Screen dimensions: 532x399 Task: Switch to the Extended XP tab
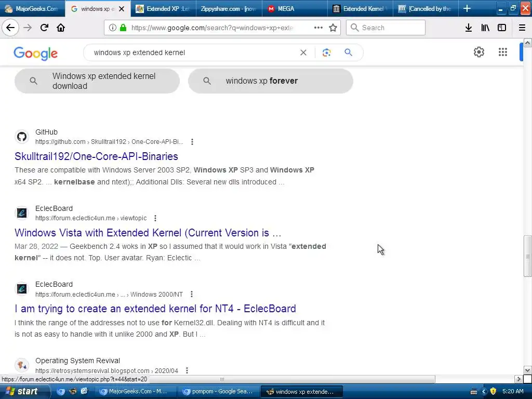163,8
